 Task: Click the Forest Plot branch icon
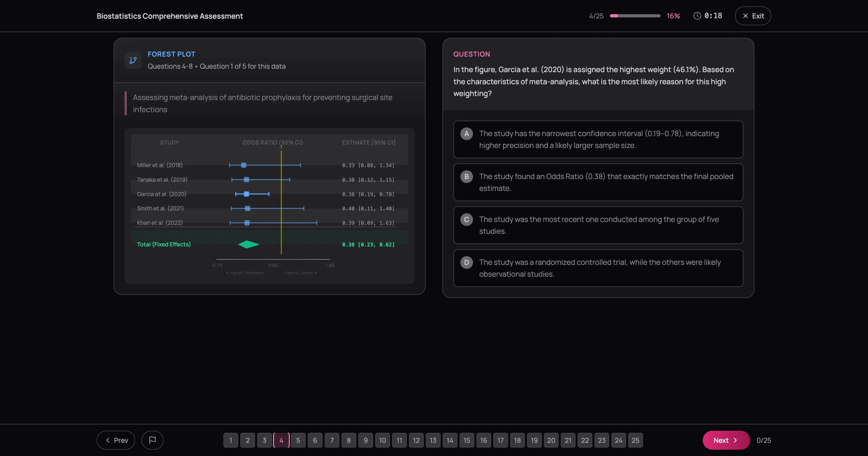133,60
